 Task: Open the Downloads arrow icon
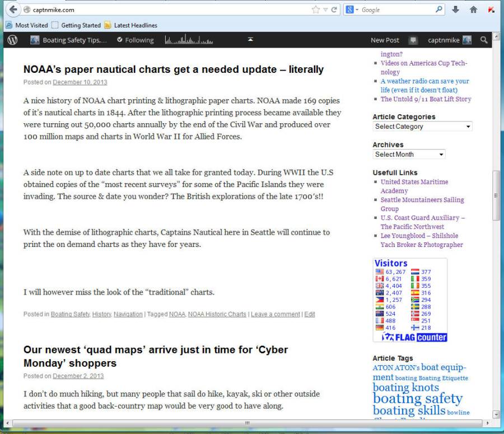(455, 10)
